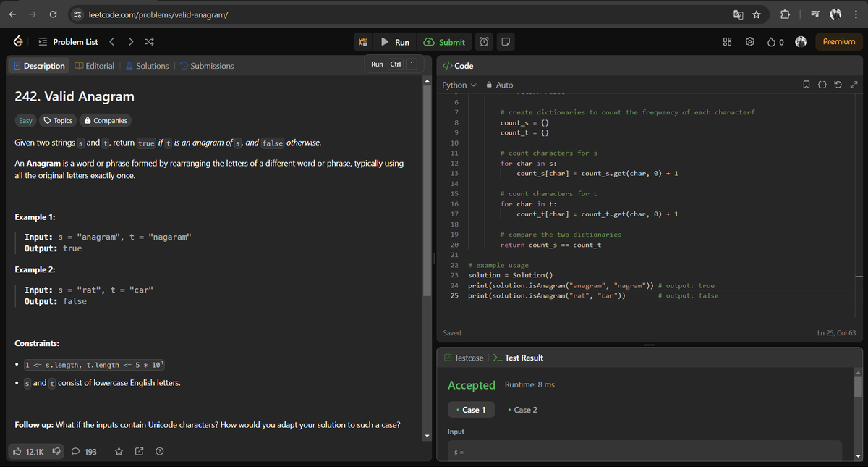Star this problem as favorite

pyautogui.click(x=119, y=452)
